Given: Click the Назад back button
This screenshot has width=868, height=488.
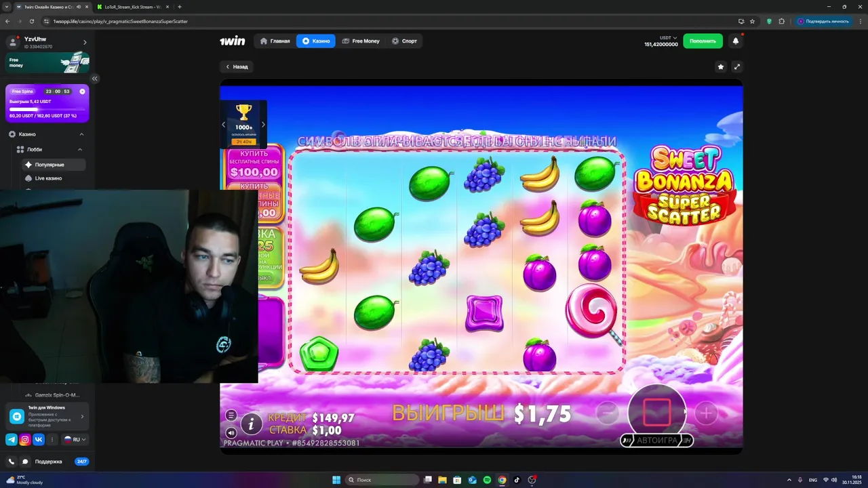Looking at the screenshot, I should [236, 66].
